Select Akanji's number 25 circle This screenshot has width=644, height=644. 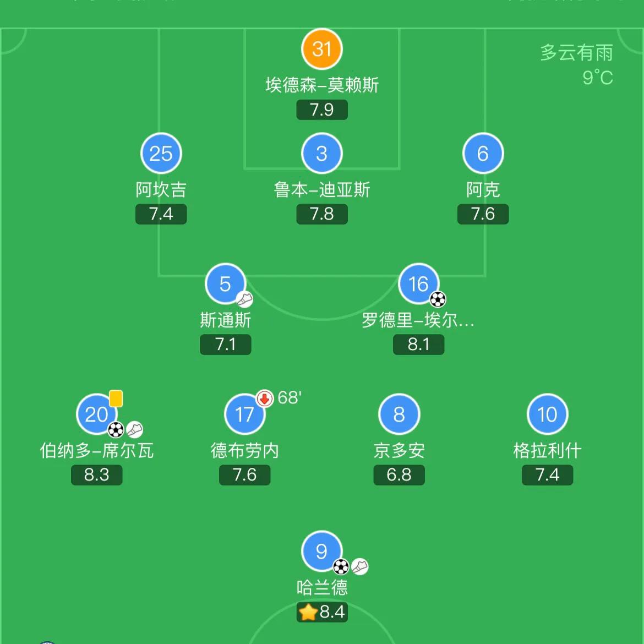coord(161,153)
